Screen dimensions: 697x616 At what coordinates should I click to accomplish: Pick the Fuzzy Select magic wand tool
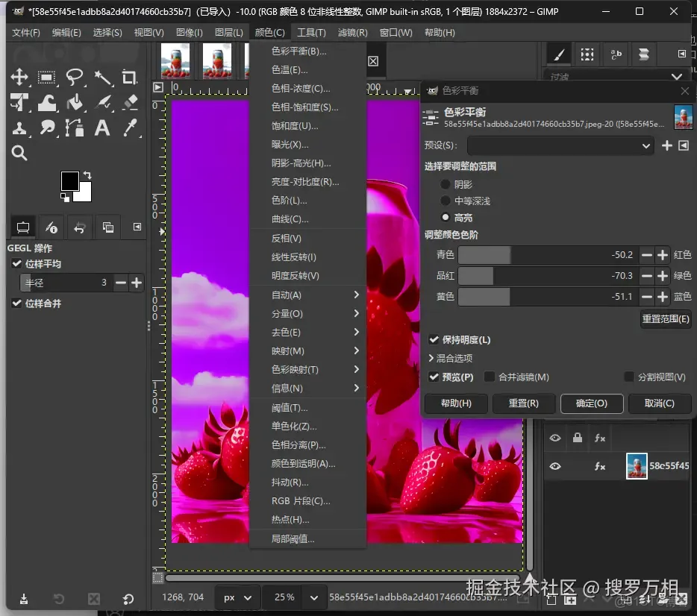point(102,78)
